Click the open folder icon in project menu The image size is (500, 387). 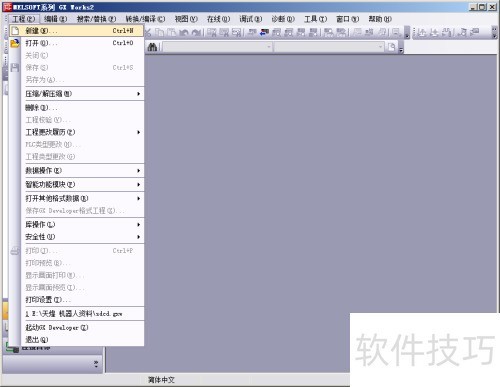(15, 43)
